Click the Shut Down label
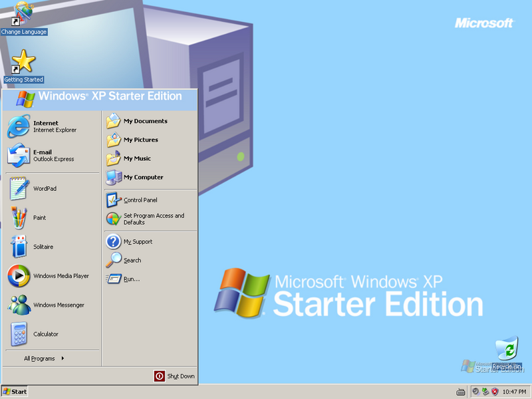532x399 pixels. 181,376
